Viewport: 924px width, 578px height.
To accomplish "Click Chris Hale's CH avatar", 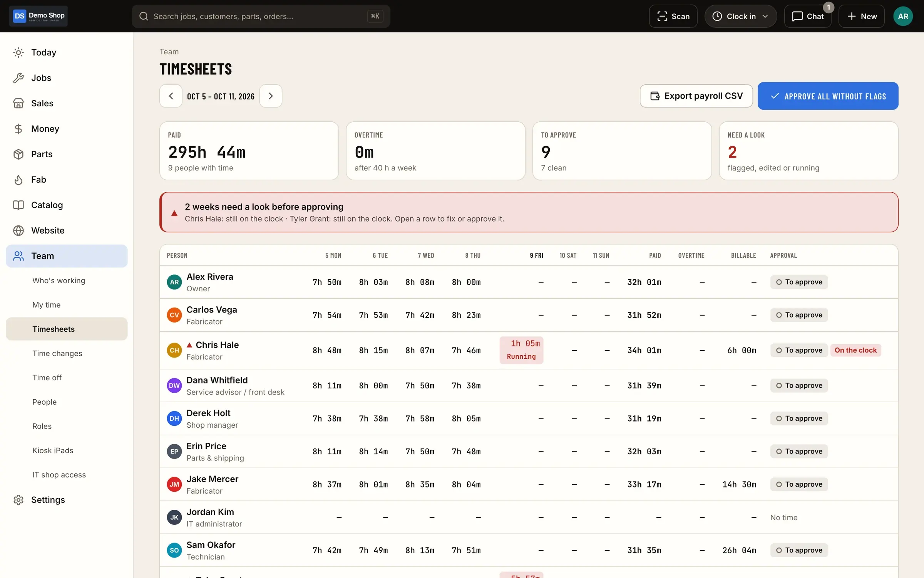I will click(x=174, y=350).
